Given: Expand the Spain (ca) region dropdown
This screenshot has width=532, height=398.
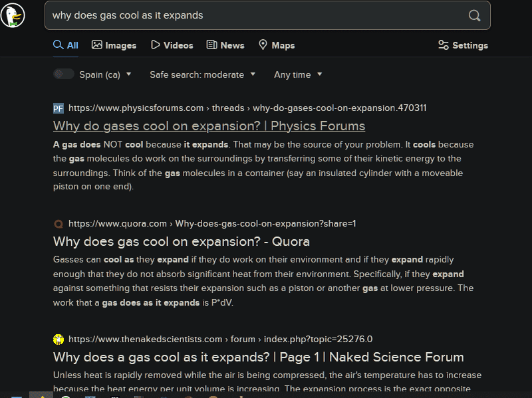Looking at the screenshot, I should (x=105, y=74).
